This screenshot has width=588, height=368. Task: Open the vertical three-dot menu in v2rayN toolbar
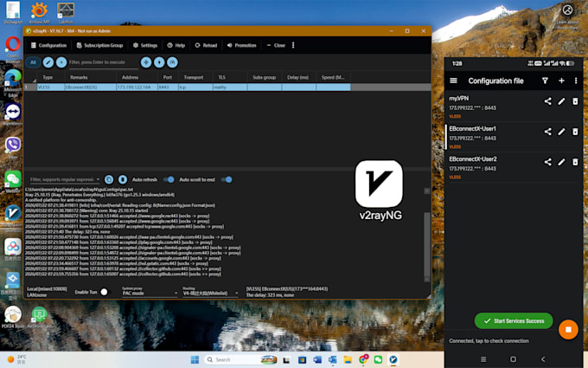click(293, 45)
